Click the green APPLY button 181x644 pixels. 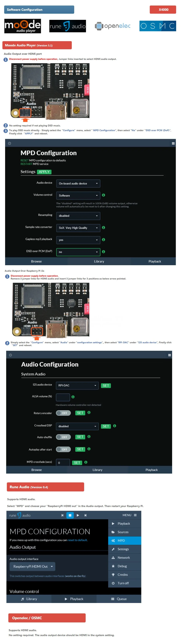pyautogui.click(x=44, y=172)
